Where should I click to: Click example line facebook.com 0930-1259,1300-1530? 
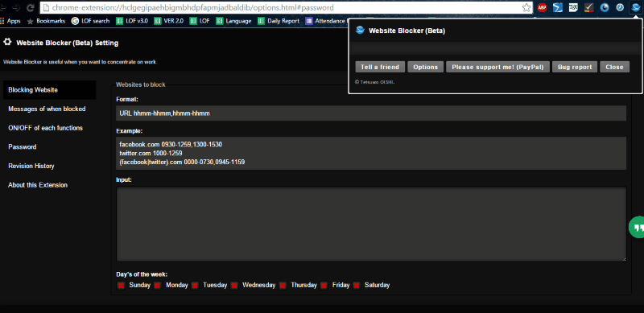point(171,145)
